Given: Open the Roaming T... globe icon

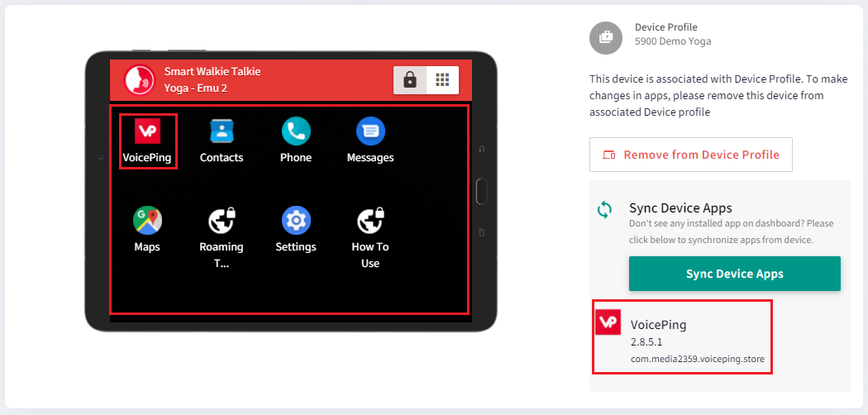Looking at the screenshot, I should click(x=222, y=220).
